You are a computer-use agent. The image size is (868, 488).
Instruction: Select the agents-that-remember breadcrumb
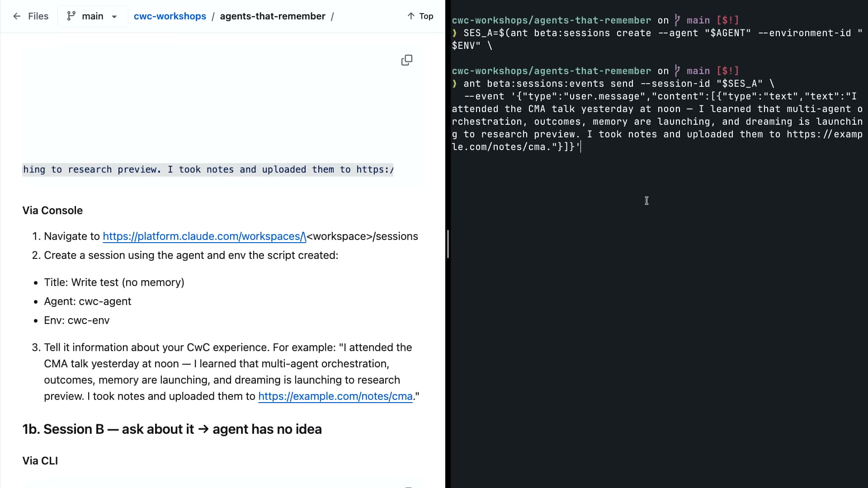(273, 16)
